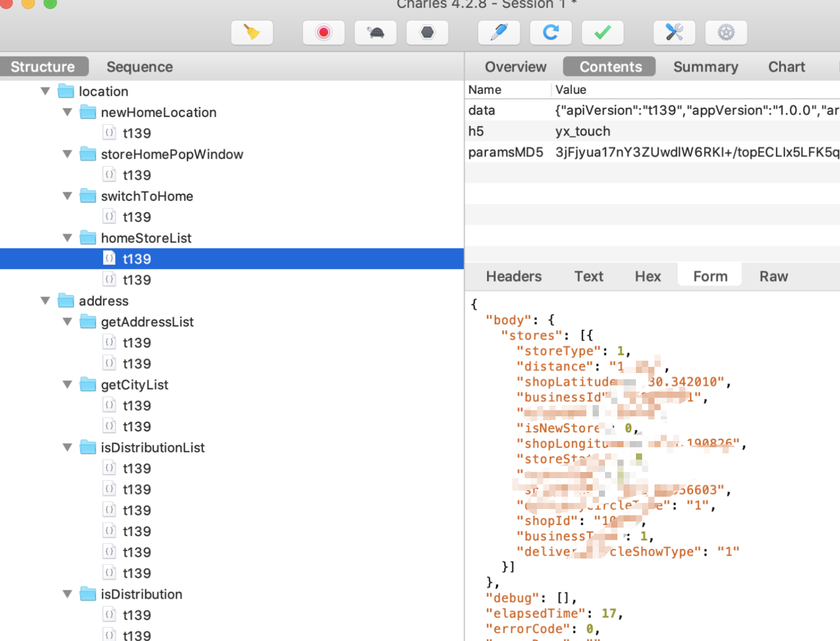Switch to the Structure view

(43, 67)
